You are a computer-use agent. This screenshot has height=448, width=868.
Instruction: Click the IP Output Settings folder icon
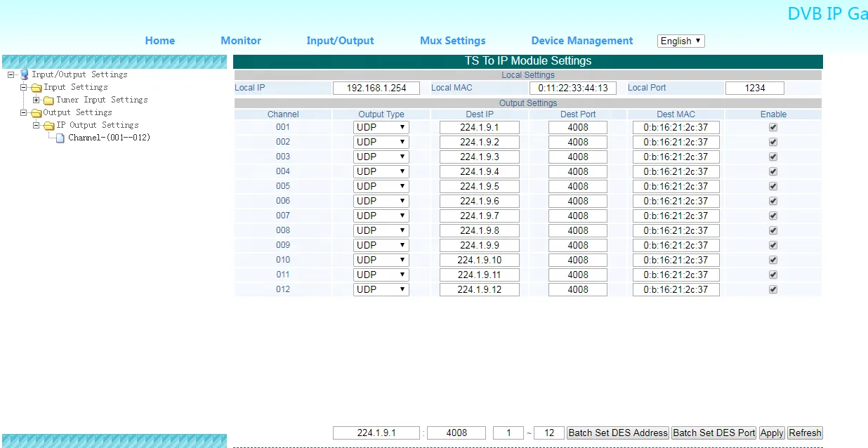click(x=49, y=126)
